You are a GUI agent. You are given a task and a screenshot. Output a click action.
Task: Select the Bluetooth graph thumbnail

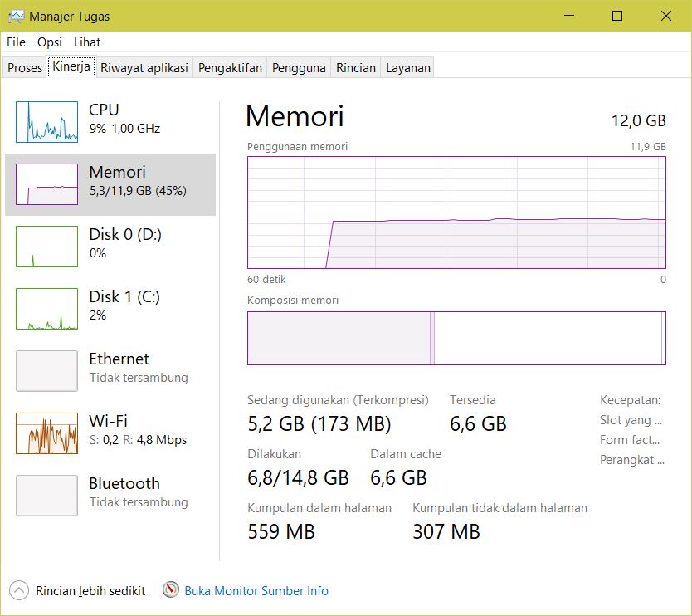click(46, 496)
